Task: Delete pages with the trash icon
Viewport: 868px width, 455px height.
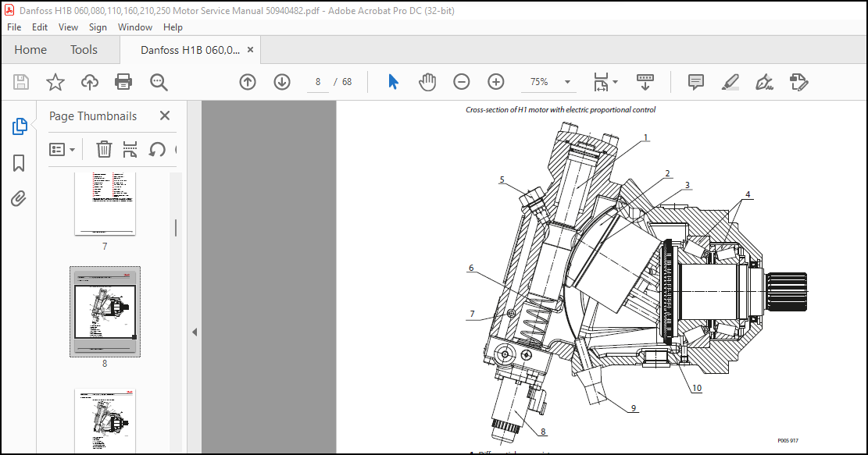Action: (104, 149)
